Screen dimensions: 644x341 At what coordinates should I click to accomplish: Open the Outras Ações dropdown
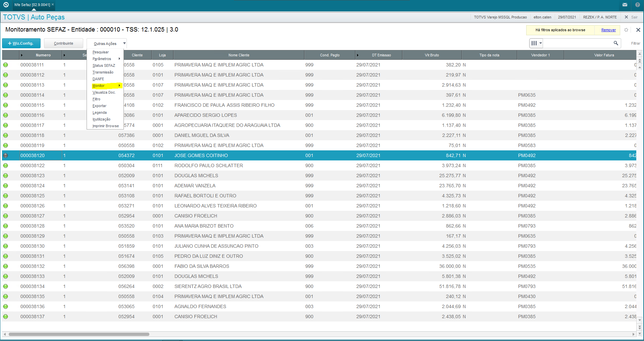coord(107,44)
